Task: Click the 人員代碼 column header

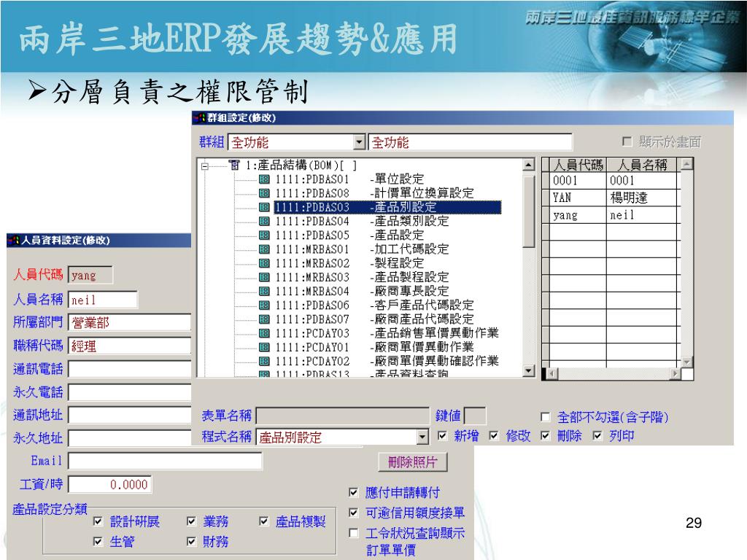Action: click(578, 166)
